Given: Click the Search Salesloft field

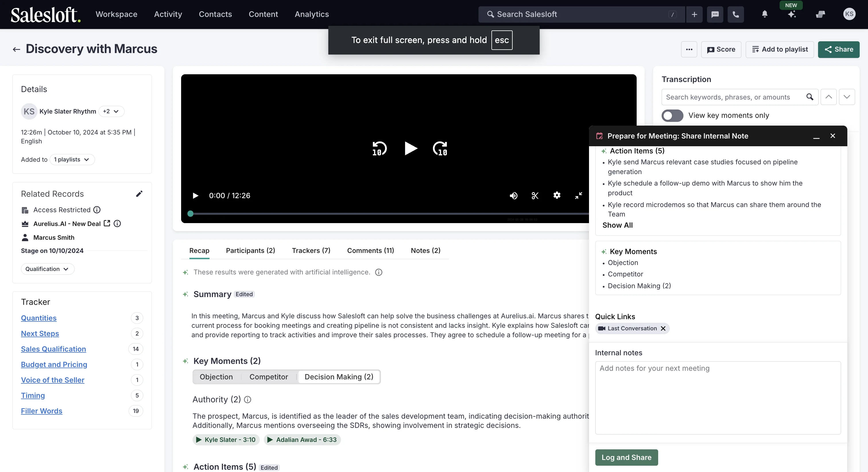Looking at the screenshot, I should coord(582,14).
